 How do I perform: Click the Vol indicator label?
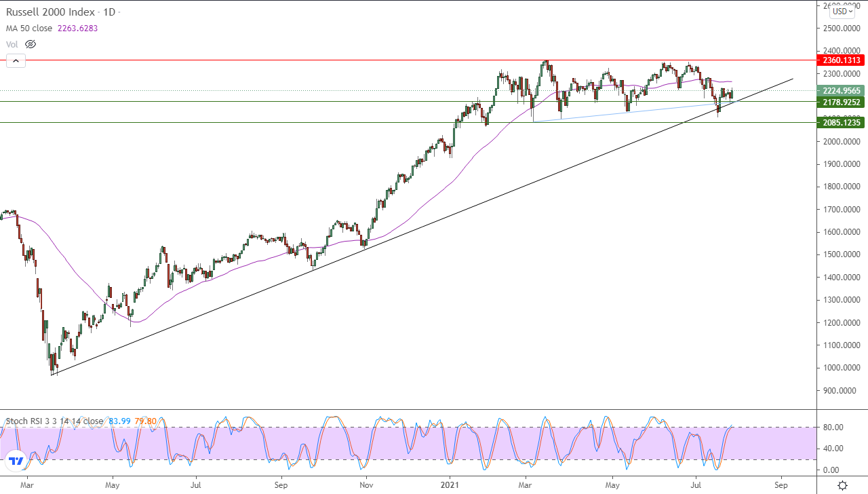(x=12, y=44)
